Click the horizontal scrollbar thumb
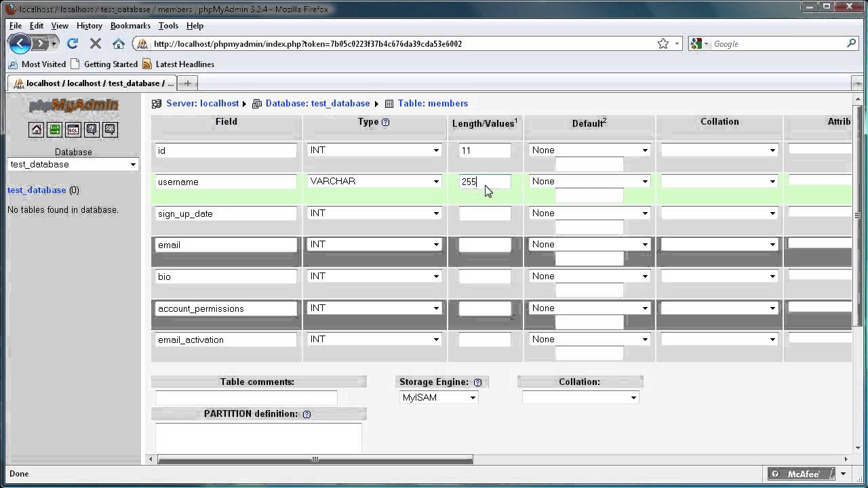Viewport: 868px width, 488px height. pos(315,460)
